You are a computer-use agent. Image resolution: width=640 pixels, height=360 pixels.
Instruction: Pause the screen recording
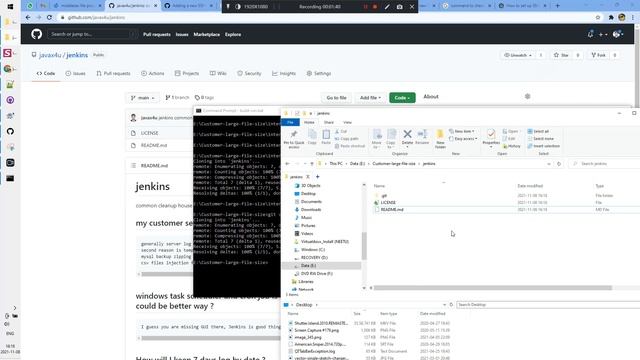tap(366, 7)
